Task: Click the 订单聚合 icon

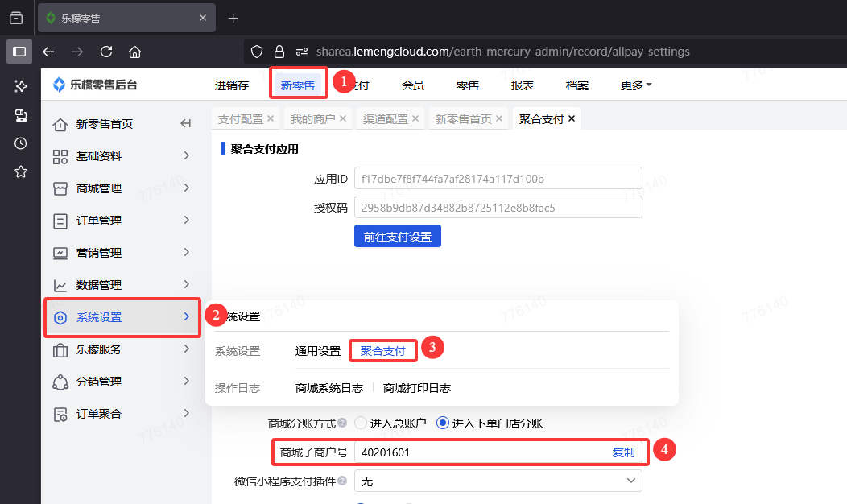Action: (60, 415)
